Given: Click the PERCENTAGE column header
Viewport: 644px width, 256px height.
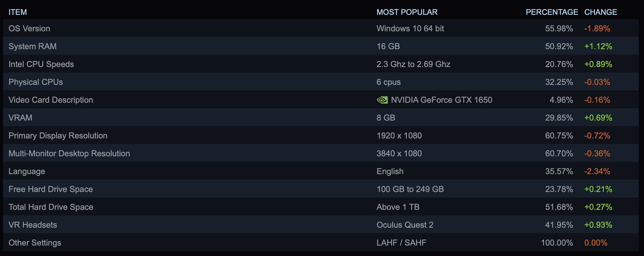Looking at the screenshot, I should point(552,12).
